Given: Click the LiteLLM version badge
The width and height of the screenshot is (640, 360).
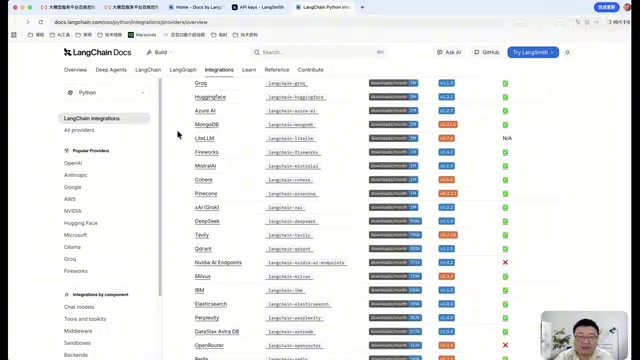Looking at the screenshot, I should (x=447, y=138).
